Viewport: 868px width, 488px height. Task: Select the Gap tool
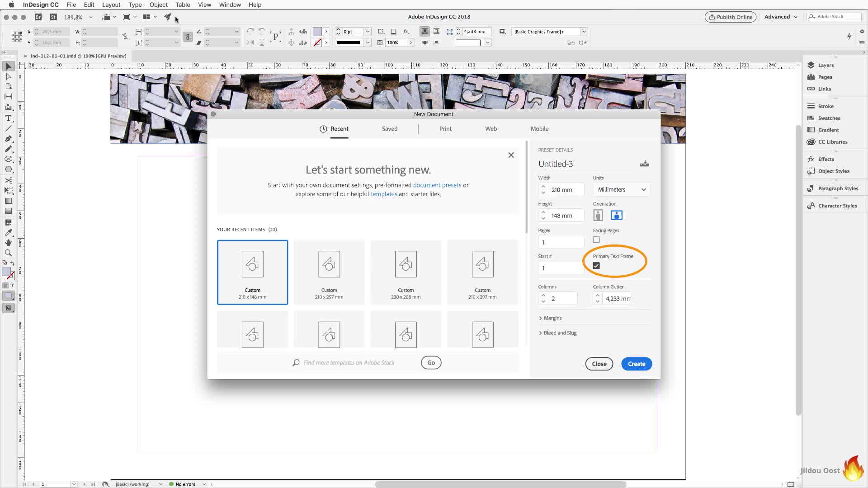click(8, 96)
